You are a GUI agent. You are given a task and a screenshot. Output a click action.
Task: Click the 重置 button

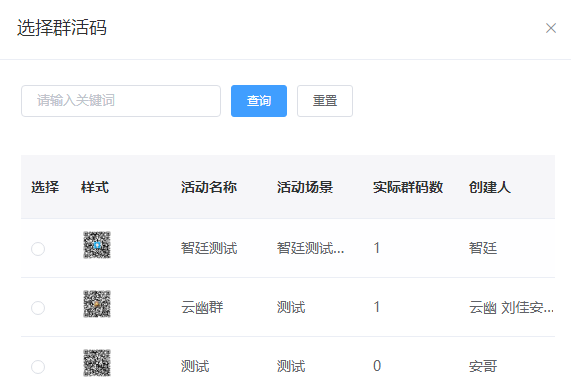325,101
